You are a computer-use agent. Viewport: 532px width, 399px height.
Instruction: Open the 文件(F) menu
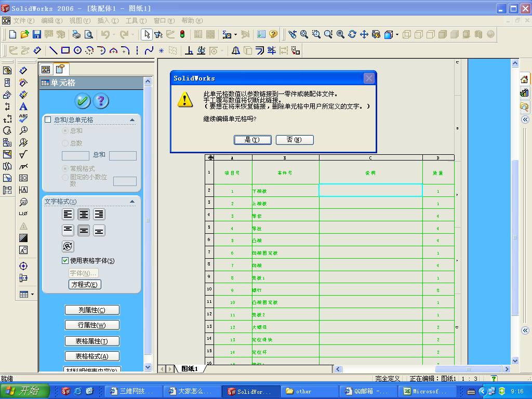(x=24, y=21)
